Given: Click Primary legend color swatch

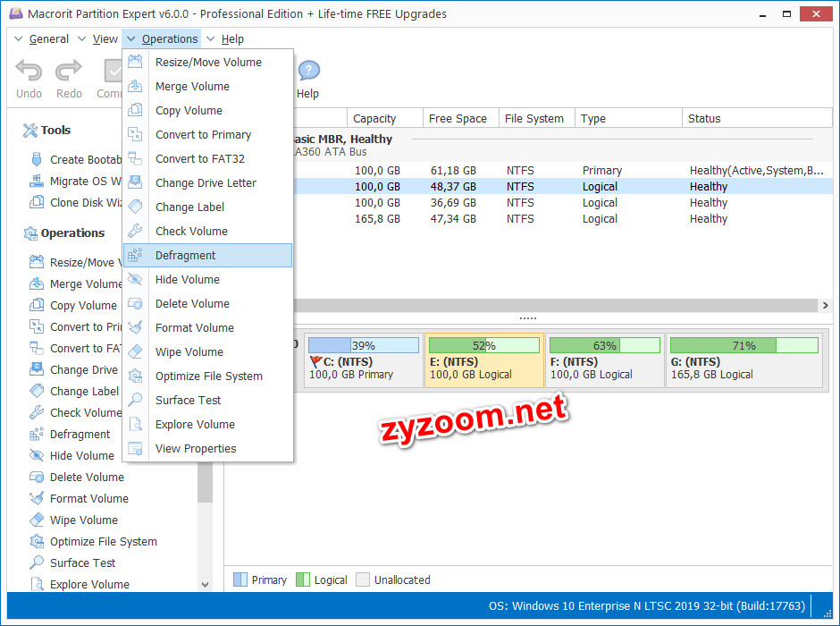Looking at the screenshot, I should 240,579.
